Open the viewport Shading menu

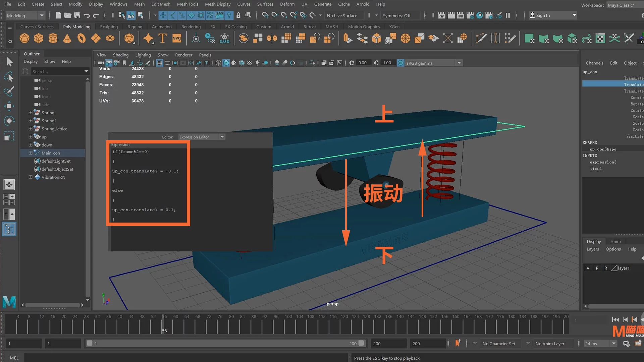(x=121, y=55)
